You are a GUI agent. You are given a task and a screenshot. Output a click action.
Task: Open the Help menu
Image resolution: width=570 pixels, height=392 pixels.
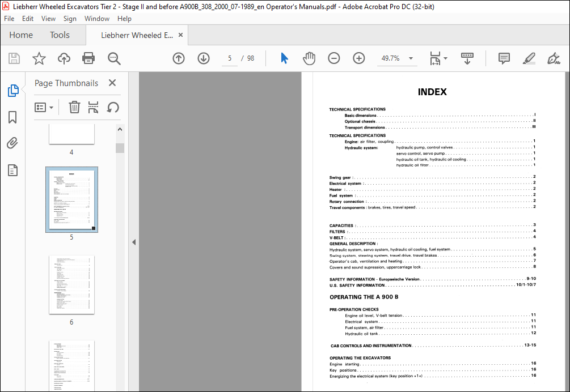[124, 19]
